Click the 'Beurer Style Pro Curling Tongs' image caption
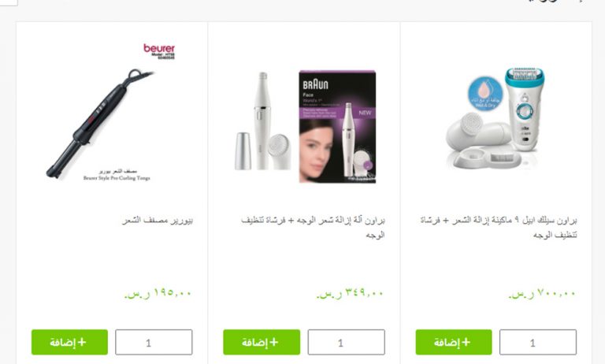Viewport: 605px width, 364px height. pos(117,178)
